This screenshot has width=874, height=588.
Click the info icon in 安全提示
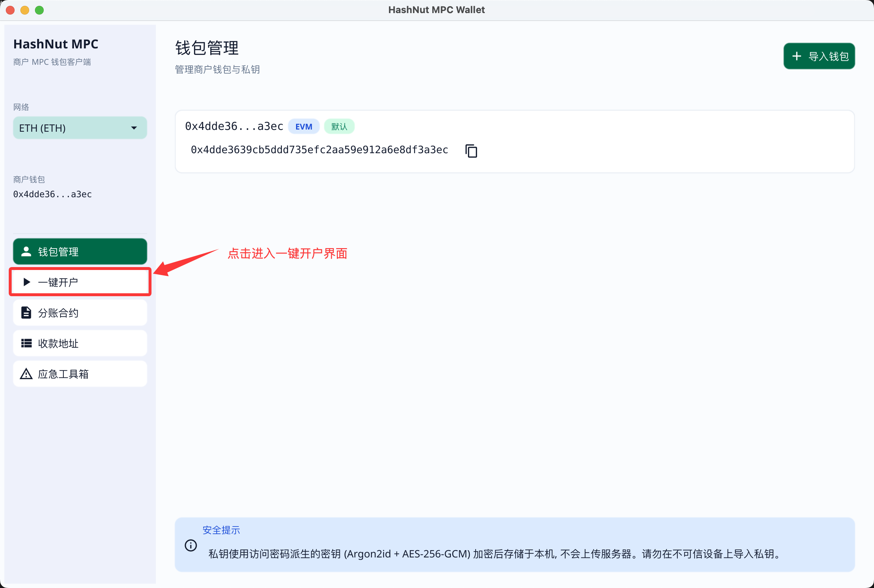[190, 545]
